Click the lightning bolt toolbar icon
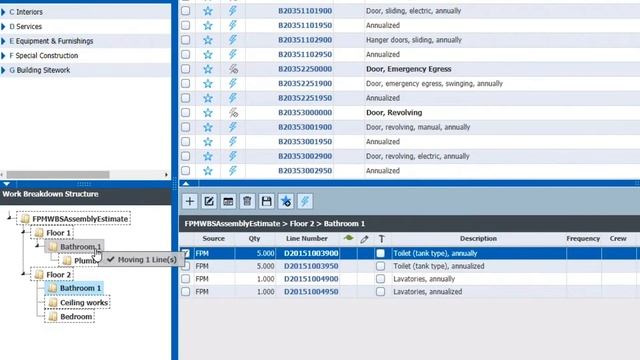 coord(305,201)
